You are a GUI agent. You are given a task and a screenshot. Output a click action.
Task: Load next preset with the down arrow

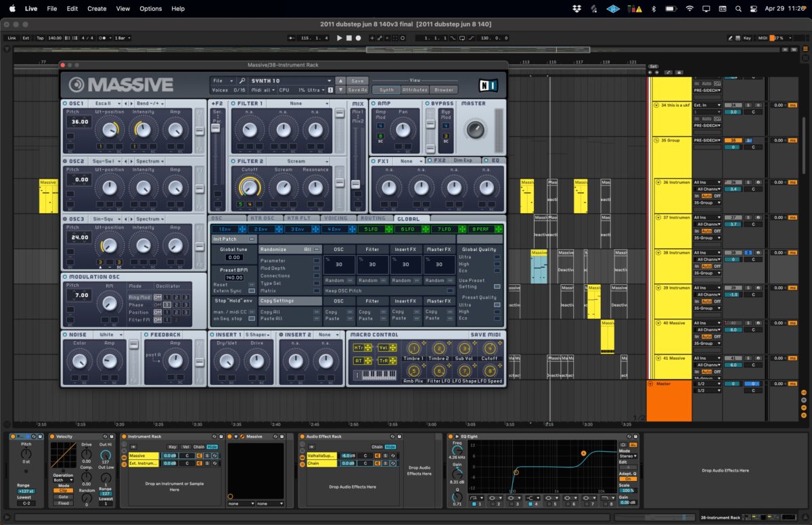point(340,89)
